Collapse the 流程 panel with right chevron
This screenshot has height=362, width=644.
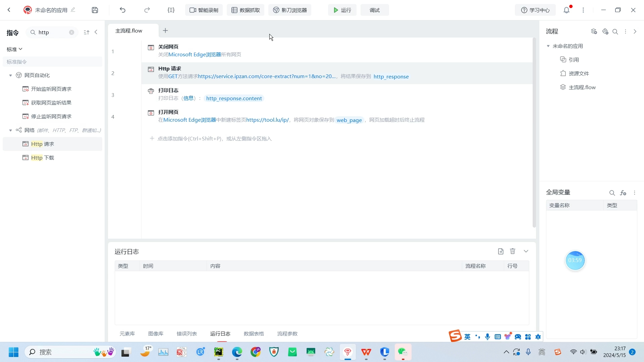[635, 32]
